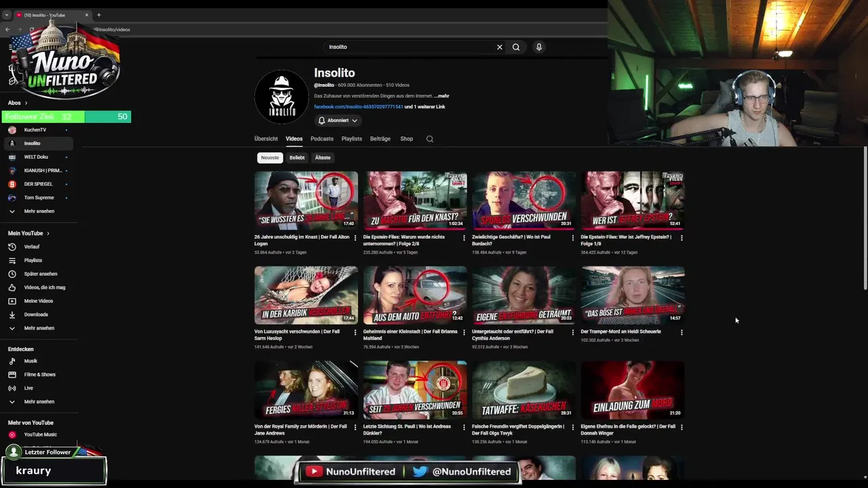Image resolution: width=868 pixels, height=488 pixels.
Task: Select the Beliebt sort chip
Action: point(297,158)
